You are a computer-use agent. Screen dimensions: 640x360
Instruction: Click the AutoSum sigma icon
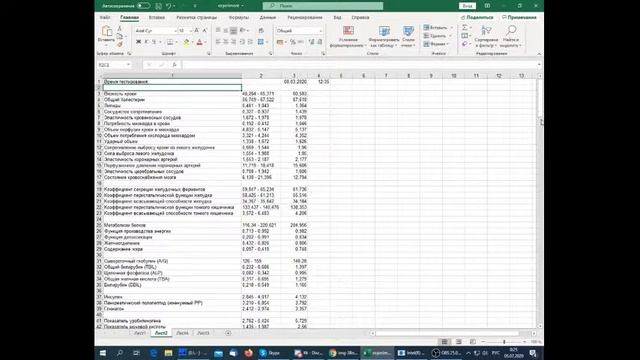coord(465,28)
